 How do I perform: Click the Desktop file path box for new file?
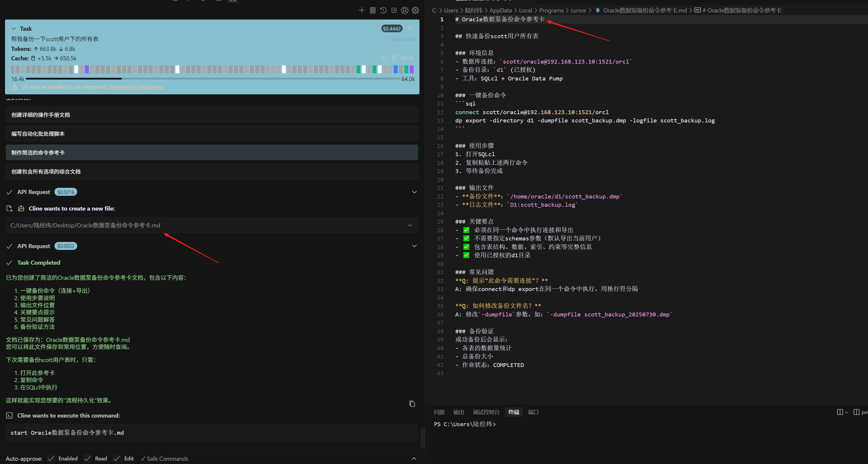coord(212,225)
